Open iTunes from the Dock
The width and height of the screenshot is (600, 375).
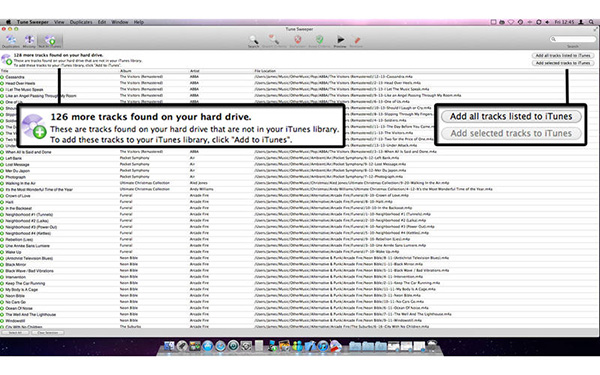323,346
